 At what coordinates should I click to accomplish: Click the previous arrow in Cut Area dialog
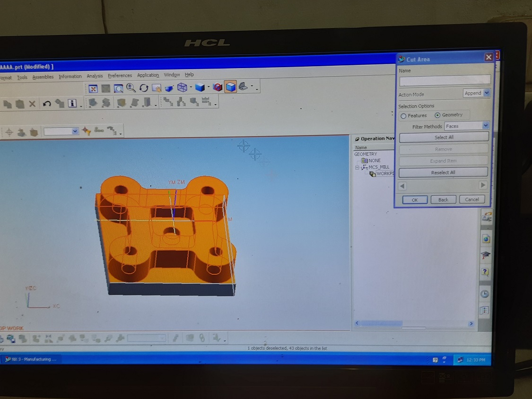(x=402, y=186)
